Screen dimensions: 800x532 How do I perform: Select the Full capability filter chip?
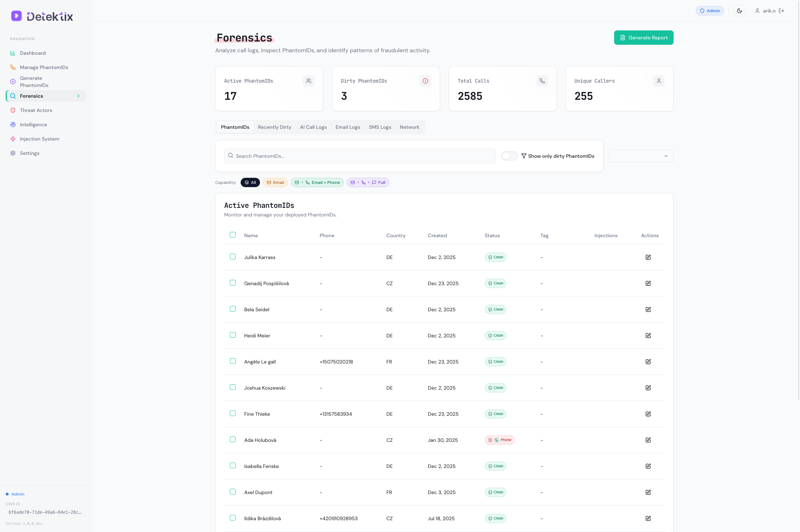tap(367, 182)
